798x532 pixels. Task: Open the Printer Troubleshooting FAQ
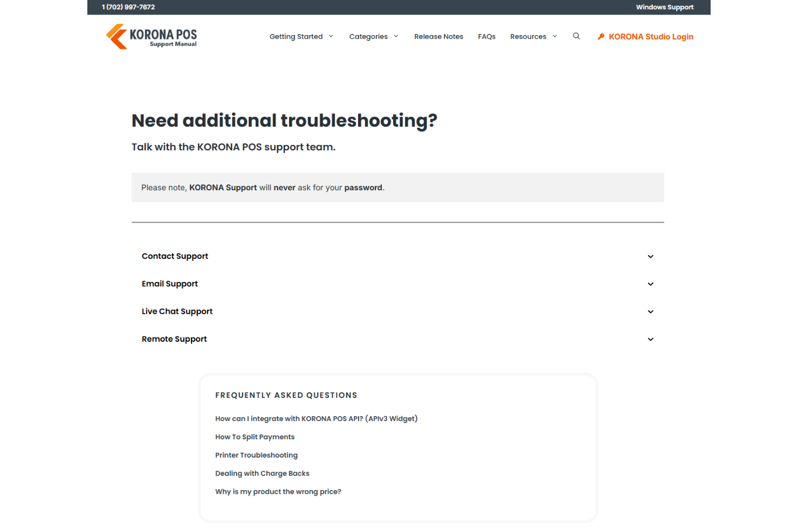(x=256, y=455)
